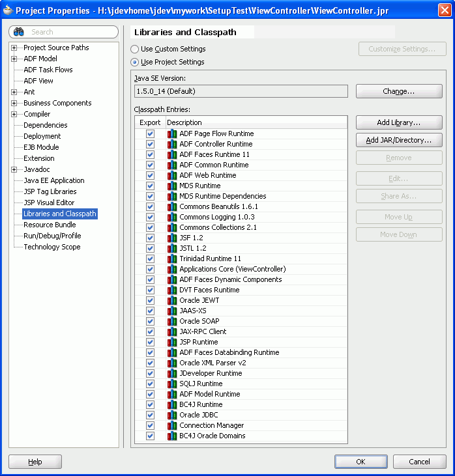
Task: Select the Resource Bundle category
Action: coord(50,225)
